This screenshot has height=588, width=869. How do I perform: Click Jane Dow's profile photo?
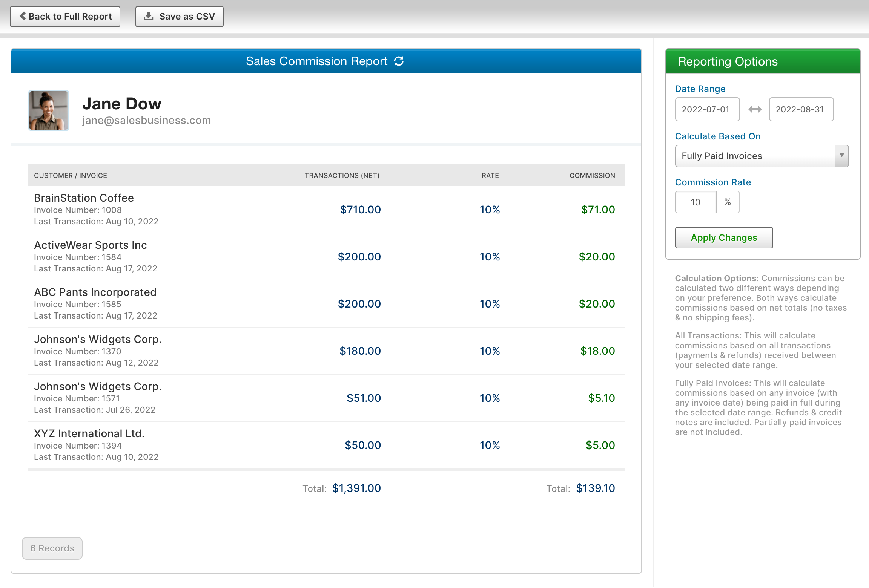pos(49,110)
